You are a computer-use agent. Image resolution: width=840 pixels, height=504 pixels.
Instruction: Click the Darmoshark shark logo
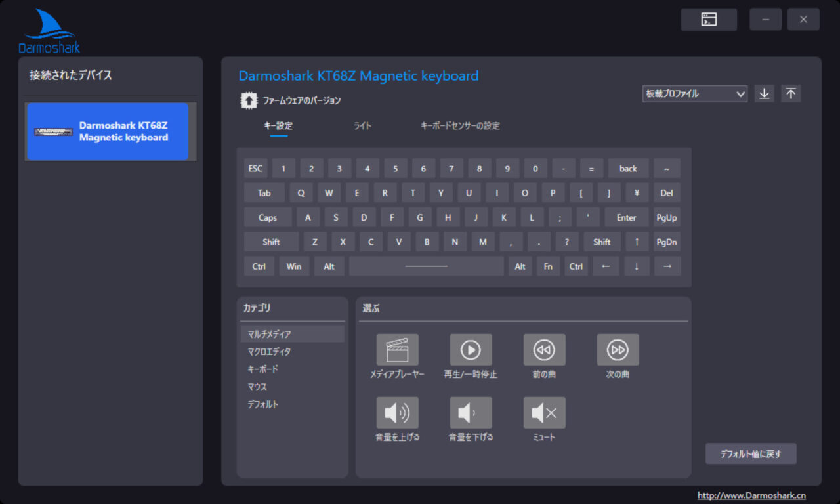pos(49,31)
